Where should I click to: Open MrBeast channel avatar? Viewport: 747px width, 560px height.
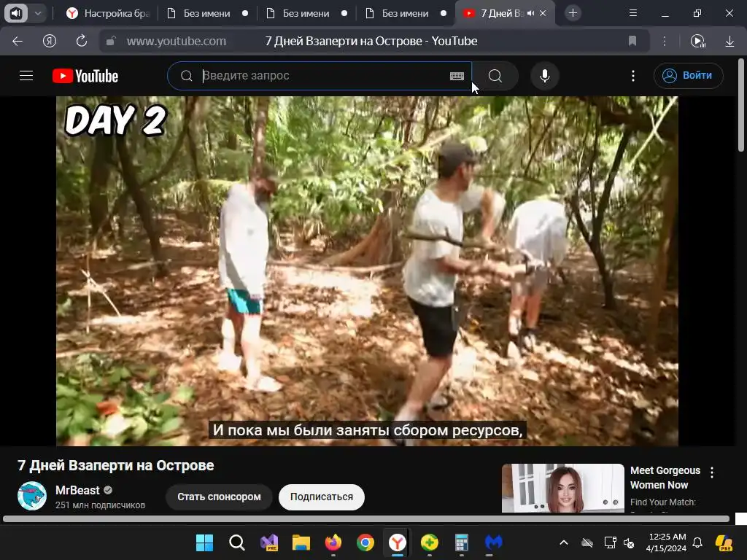[x=32, y=496]
